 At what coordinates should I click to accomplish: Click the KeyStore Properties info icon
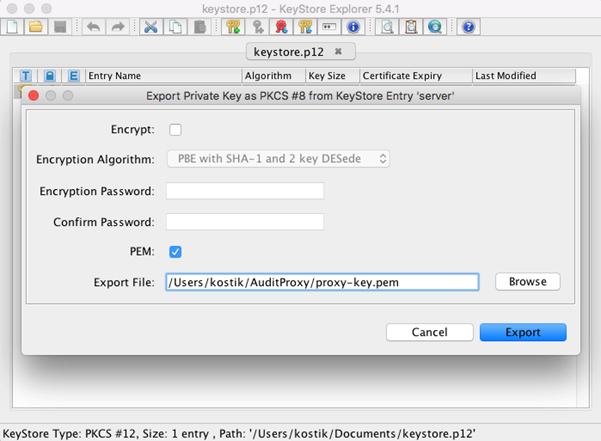(353, 27)
